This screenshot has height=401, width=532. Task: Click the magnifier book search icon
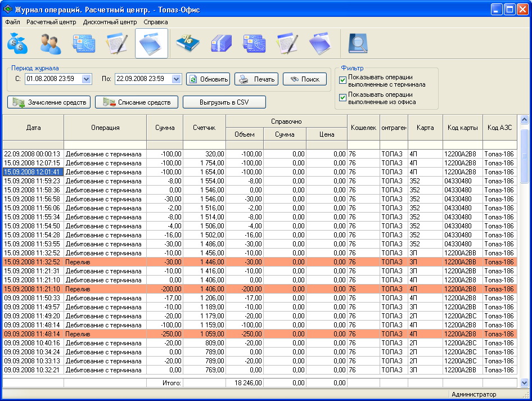(x=357, y=44)
